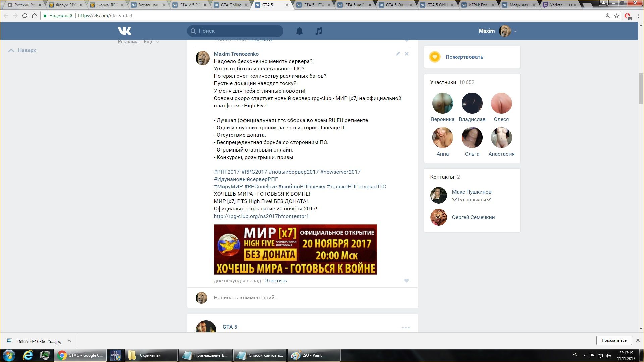The image size is (644, 362).
Task: Close the GTA 5 active tab
Action: point(287,5)
